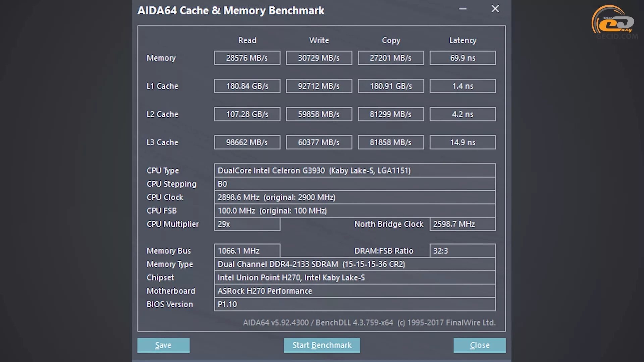Select the Memory Copy result box
644x362 pixels.
click(391, 58)
